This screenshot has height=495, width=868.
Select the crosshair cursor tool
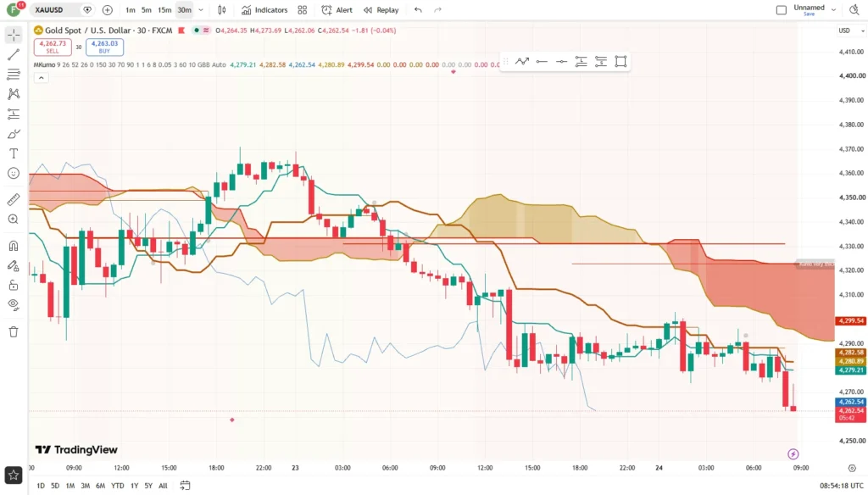pyautogui.click(x=14, y=35)
